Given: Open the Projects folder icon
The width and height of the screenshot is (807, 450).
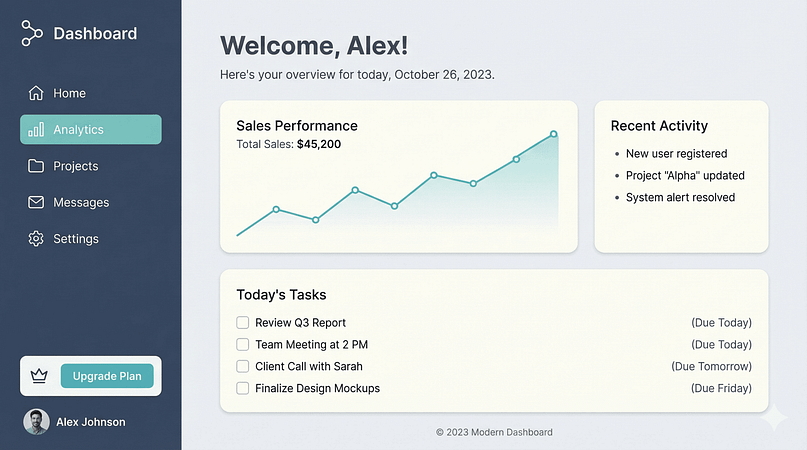Looking at the screenshot, I should 36,166.
